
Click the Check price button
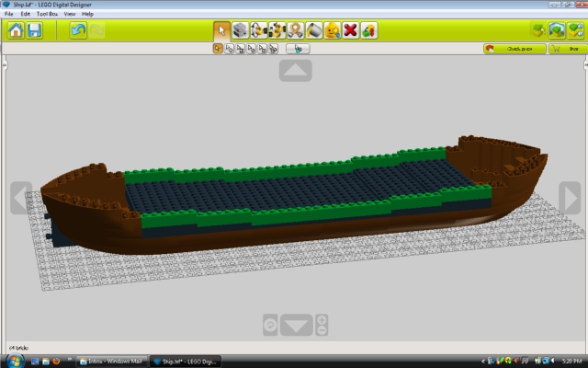(514, 49)
